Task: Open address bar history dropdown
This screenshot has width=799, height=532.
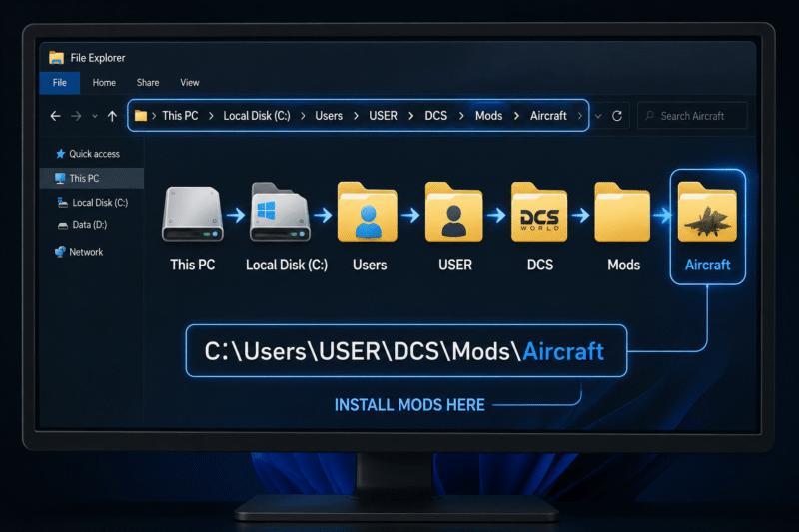Action: 598,116
